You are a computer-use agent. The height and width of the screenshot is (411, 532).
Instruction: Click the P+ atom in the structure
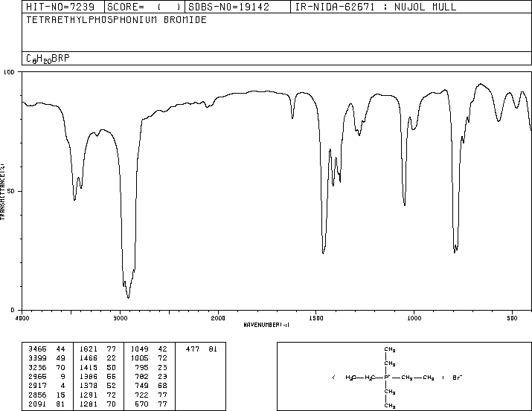point(387,378)
